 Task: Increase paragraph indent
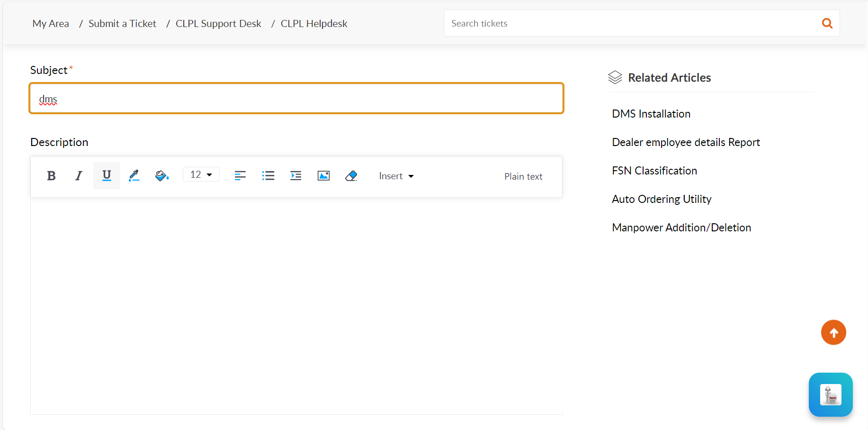295,176
